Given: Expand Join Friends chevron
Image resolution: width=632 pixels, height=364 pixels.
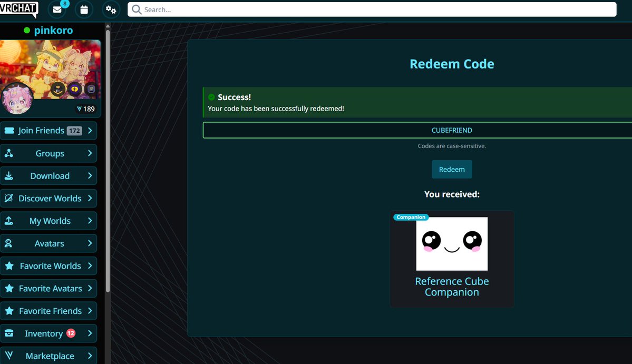Looking at the screenshot, I should 90,131.
